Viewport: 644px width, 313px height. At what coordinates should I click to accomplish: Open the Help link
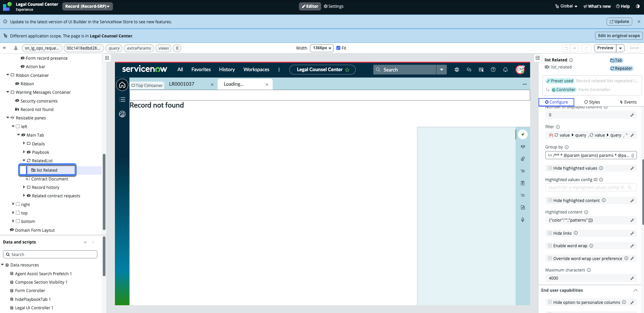click(623, 6)
